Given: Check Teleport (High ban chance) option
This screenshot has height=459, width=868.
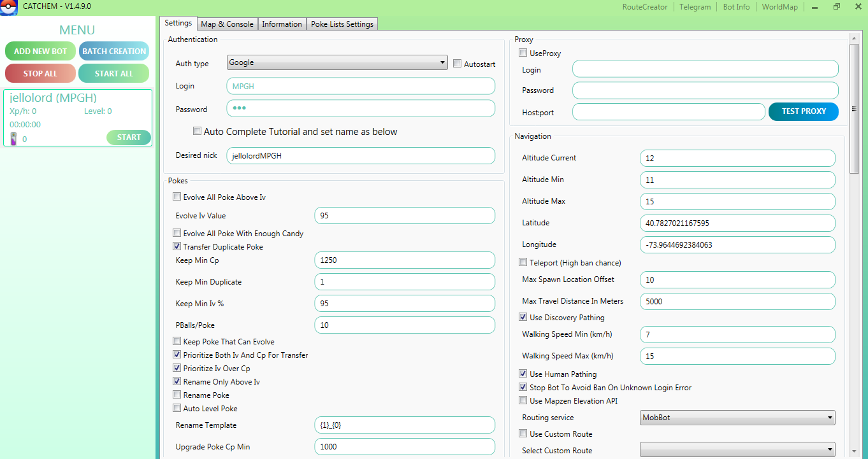Looking at the screenshot, I should click(x=523, y=263).
